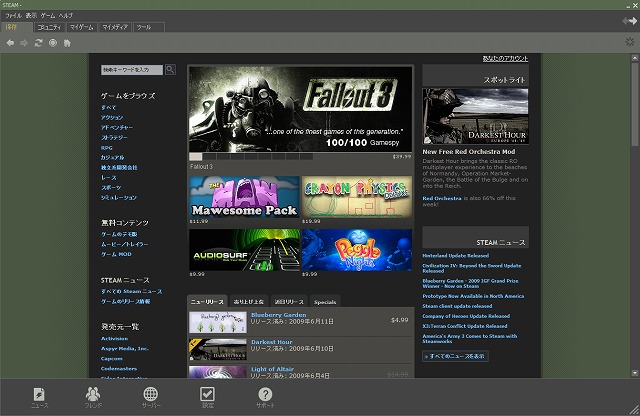Click the browser back arrow icon
This screenshot has height=416, width=640.
[10, 43]
